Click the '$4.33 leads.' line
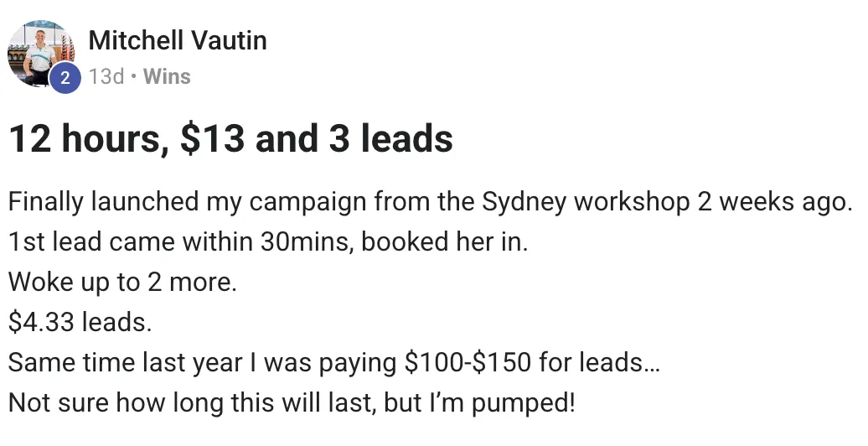The image size is (868, 446). coord(80,322)
